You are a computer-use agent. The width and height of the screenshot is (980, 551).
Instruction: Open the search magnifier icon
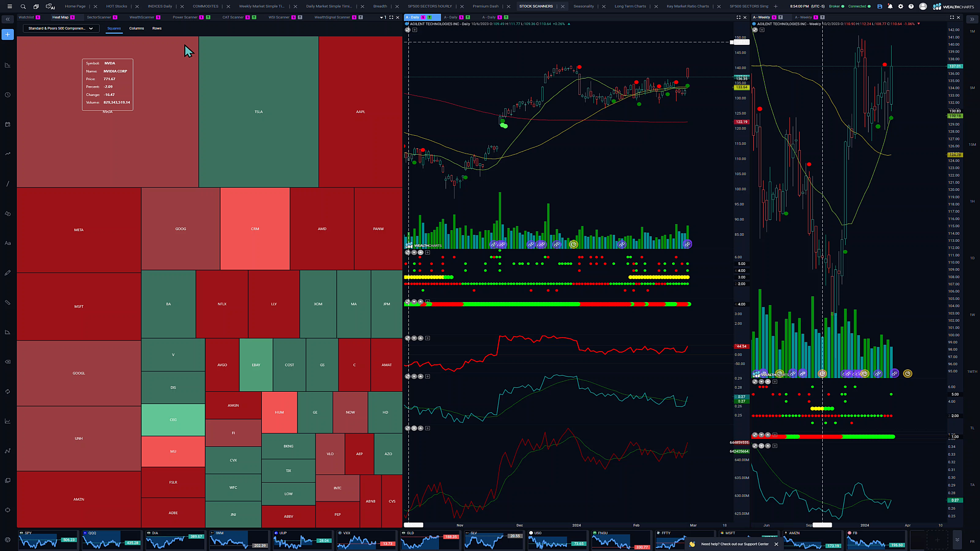coord(23,7)
